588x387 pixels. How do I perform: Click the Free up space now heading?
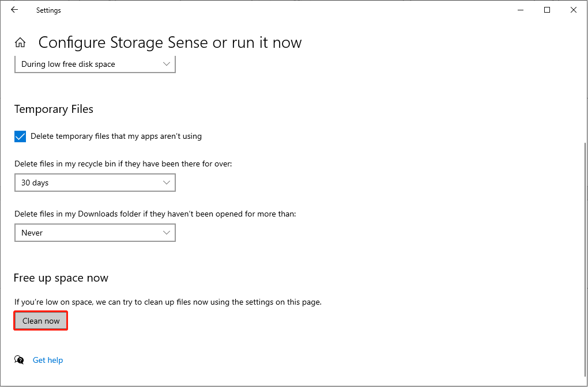(x=61, y=278)
